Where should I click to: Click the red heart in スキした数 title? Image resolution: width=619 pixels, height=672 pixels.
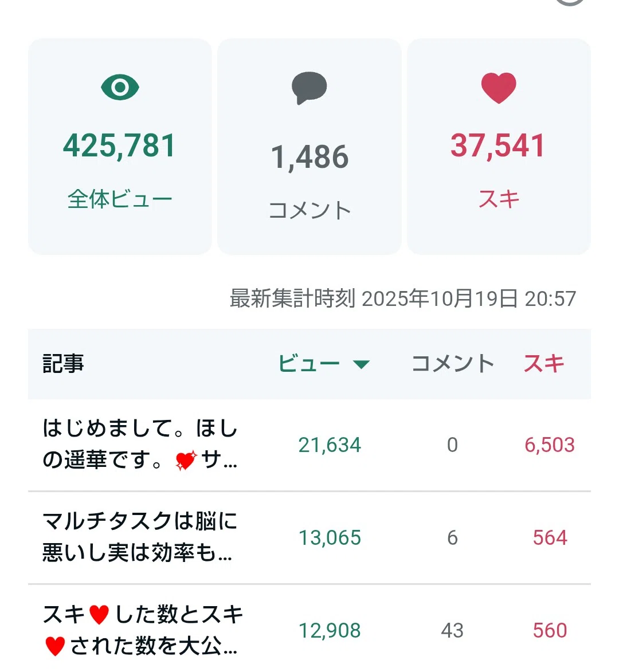99,615
